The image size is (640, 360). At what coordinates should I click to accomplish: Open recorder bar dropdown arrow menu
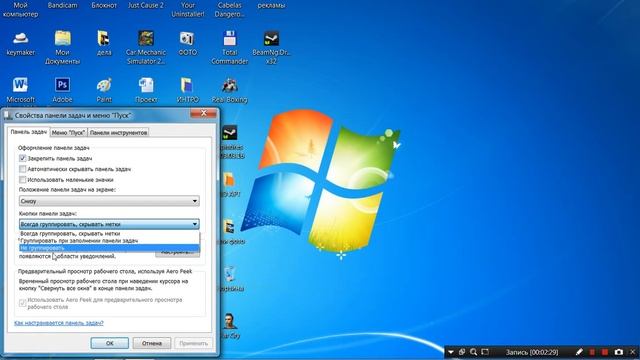tap(451, 352)
